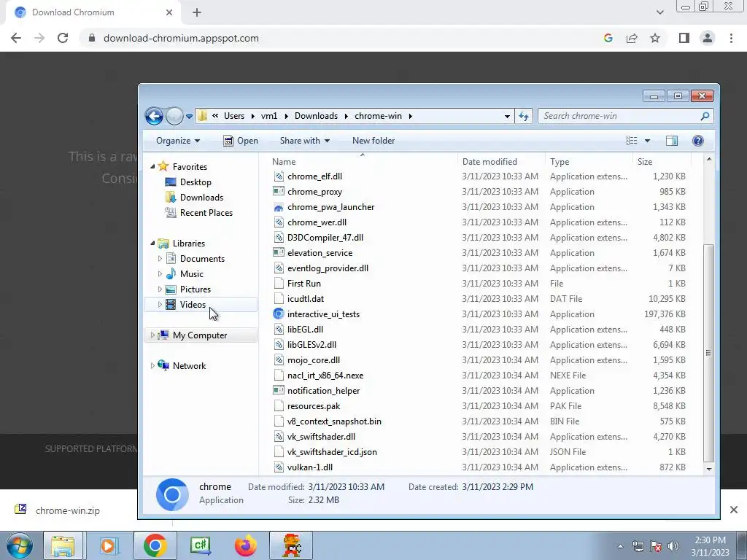Click the Network icon in sidebar

[x=163, y=366]
